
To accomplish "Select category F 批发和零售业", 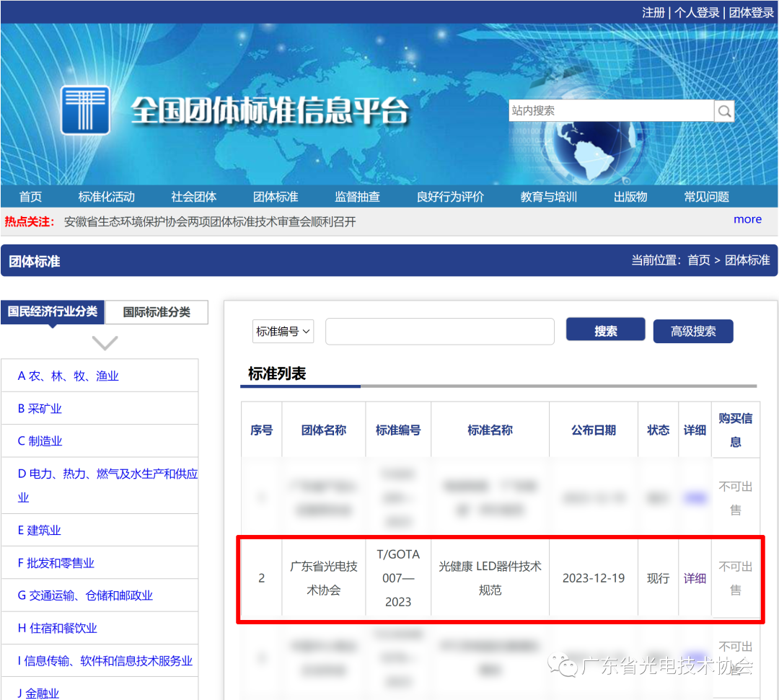I will pos(56,563).
